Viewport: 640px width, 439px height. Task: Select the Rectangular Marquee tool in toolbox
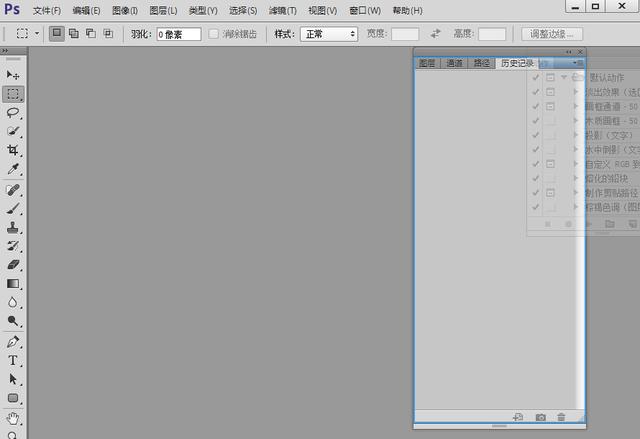click(x=13, y=94)
